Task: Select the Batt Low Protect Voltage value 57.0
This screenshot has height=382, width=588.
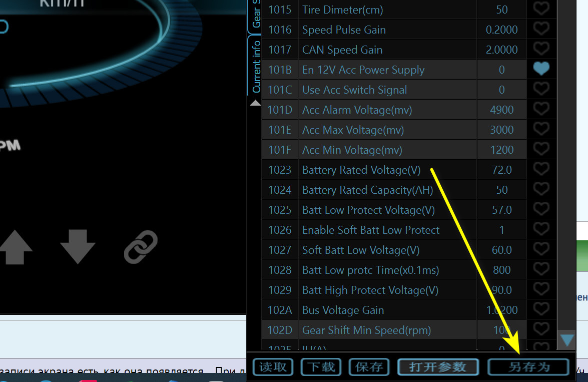Action: click(501, 210)
